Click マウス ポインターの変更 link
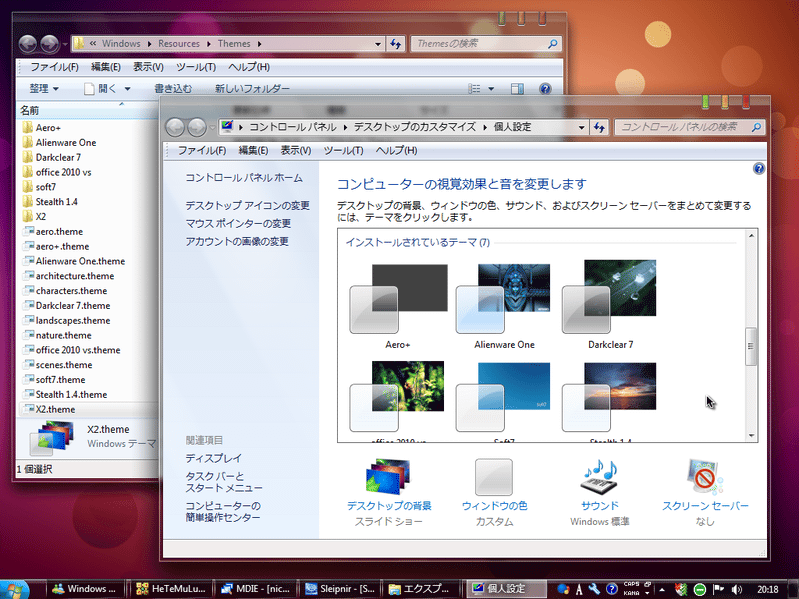Screen dimensions: 799x599 point(238,224)
